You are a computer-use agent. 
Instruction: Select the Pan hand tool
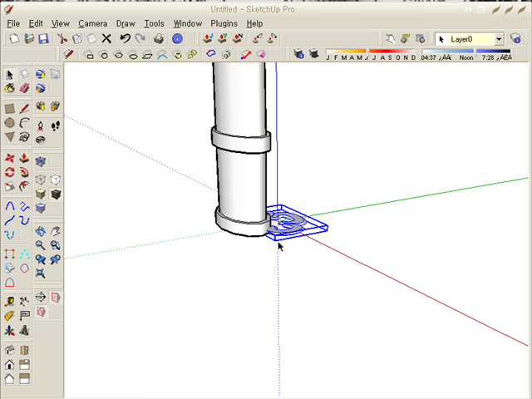pos(56,231)
